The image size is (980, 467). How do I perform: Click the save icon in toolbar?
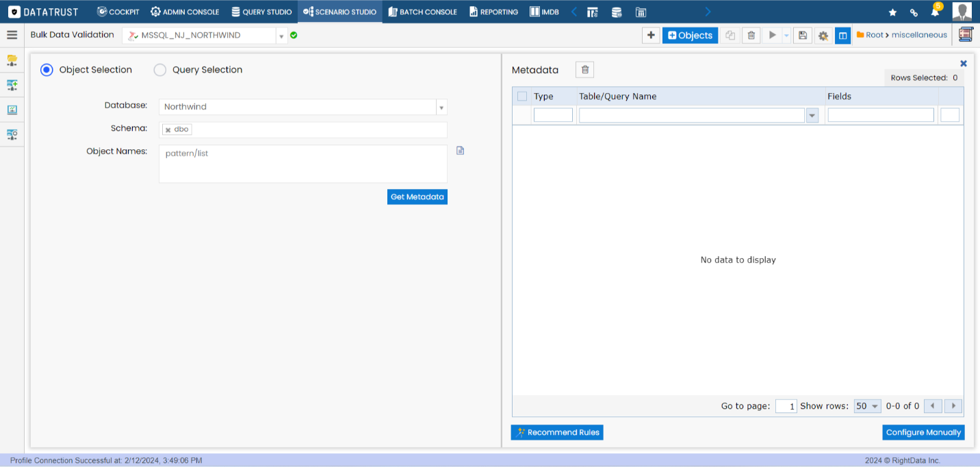(803, 36)
